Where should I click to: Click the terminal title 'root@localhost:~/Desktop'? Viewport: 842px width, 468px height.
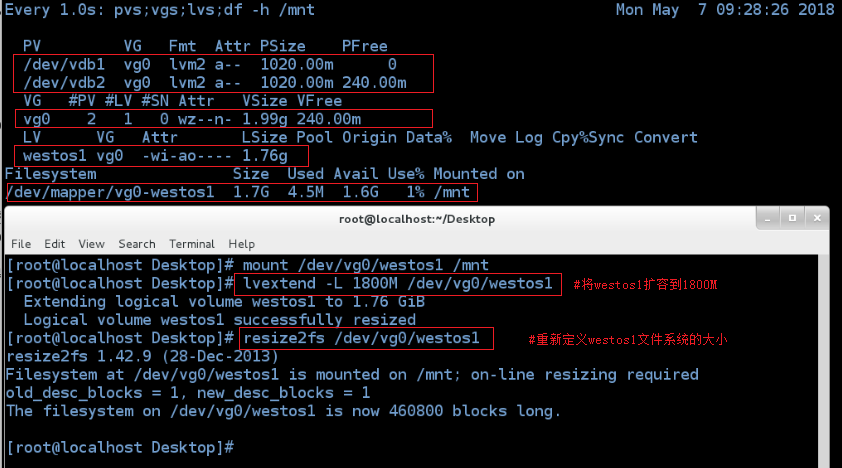coord(417,219)
